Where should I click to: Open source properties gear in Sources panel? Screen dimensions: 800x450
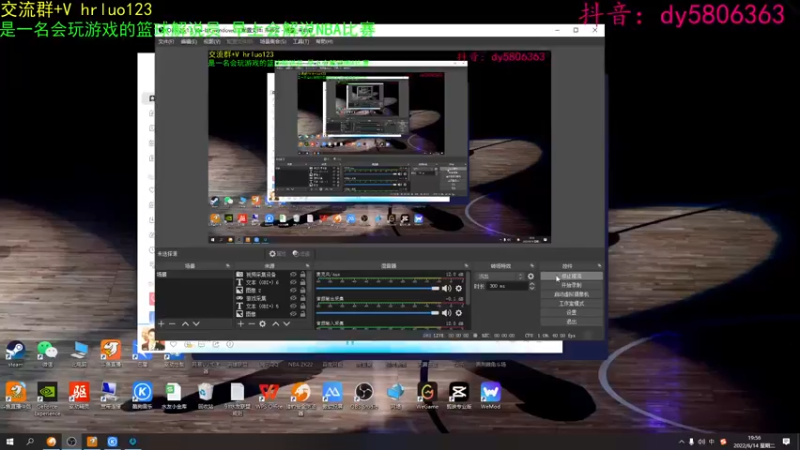click(263, 324)
